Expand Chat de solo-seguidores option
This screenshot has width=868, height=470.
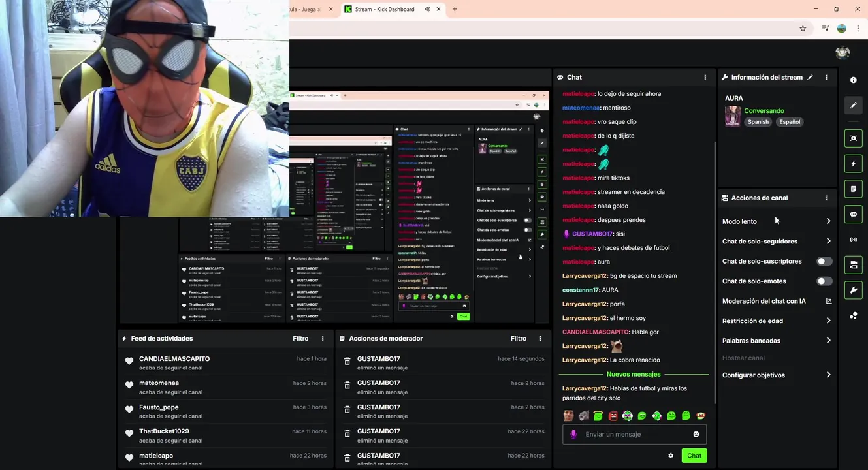[x=776, y=242]
